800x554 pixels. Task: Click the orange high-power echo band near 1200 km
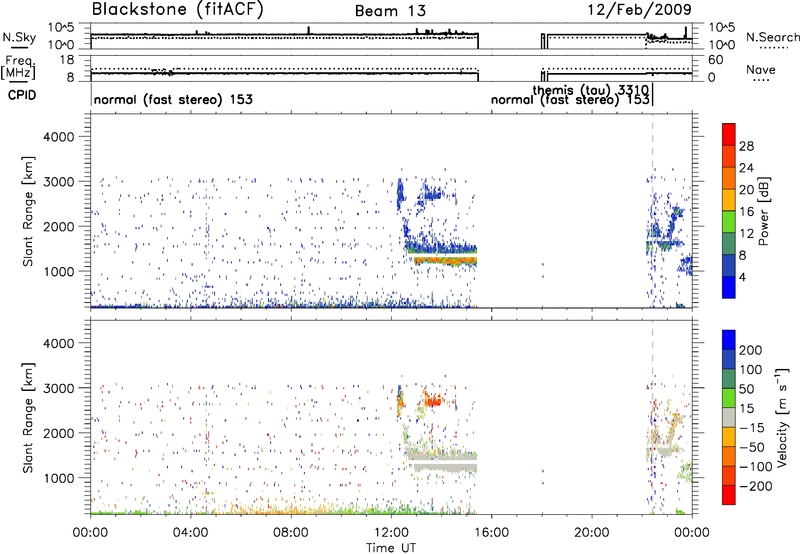445,260
